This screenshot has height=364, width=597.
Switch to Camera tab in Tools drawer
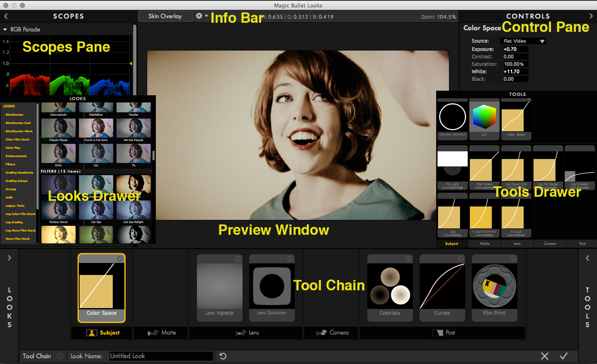click(550, 244)
